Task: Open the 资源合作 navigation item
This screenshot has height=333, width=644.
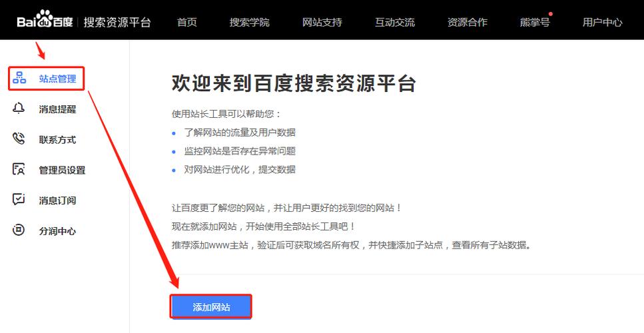Action: pyautogui.click(x=468, y=22)
